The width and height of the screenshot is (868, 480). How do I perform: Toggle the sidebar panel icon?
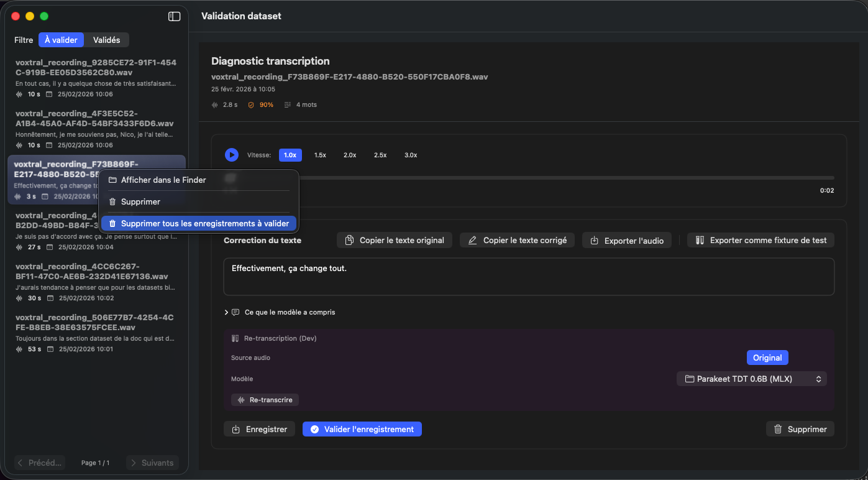point(175,17)
